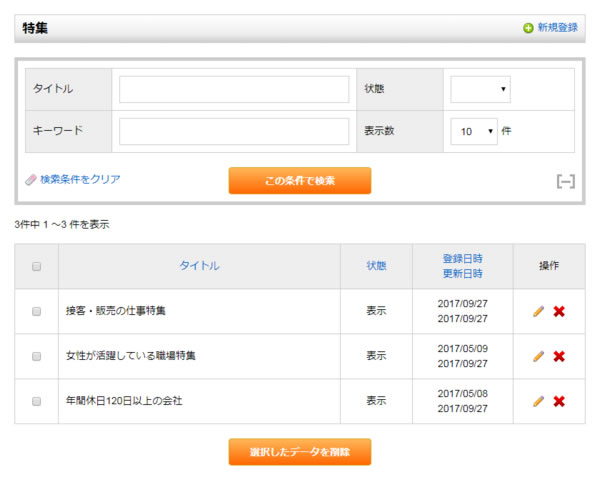This screenshot has width=600, height=480.
Task: Sort table by タイトル column header
Action: (x=199, y=266)
